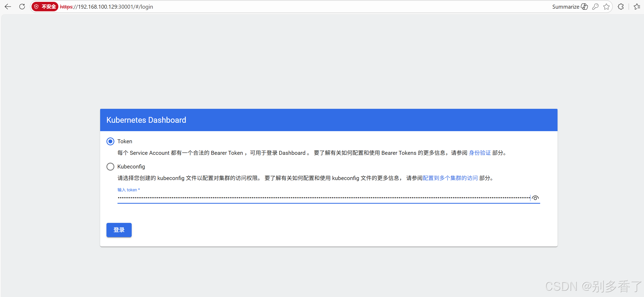644x297 pixels.
Task: Reload the page with the refresh icon
Action: click(x=22, y=7)
